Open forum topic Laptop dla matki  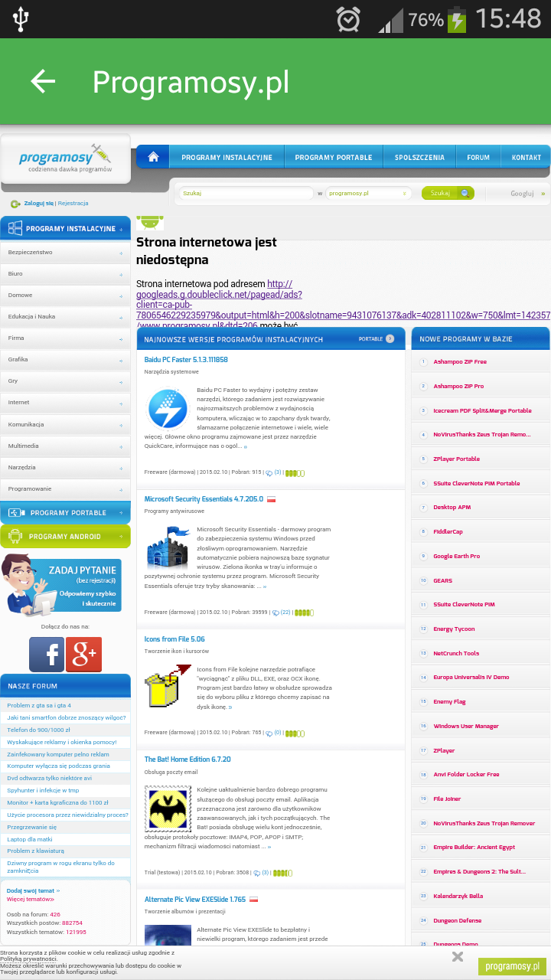click(x=30, y=839)
